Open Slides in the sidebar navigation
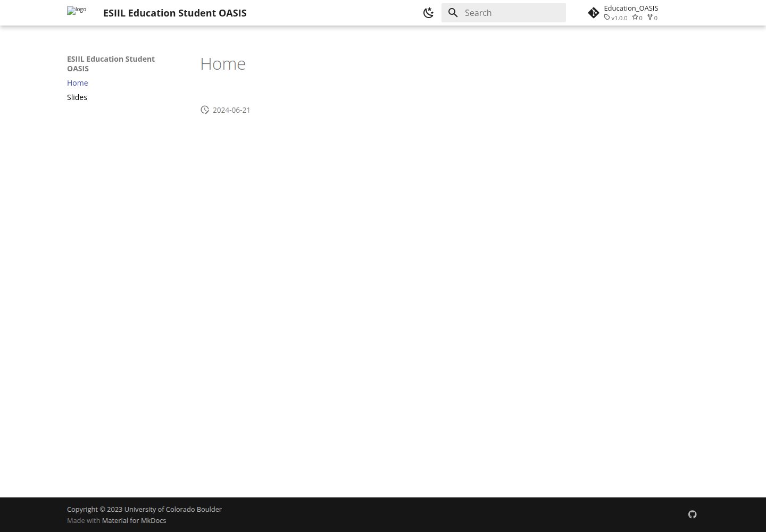 coord(77,97)
